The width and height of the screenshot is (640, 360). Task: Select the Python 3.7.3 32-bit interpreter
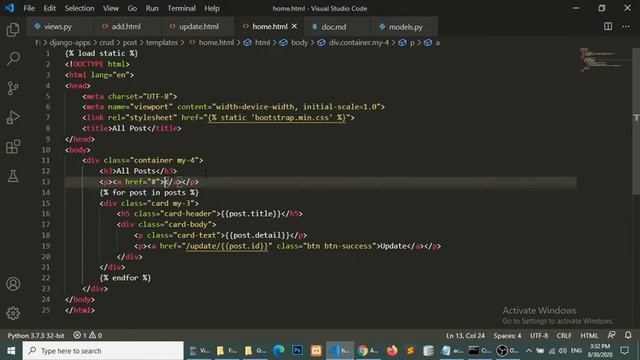[x=36, y=336]
